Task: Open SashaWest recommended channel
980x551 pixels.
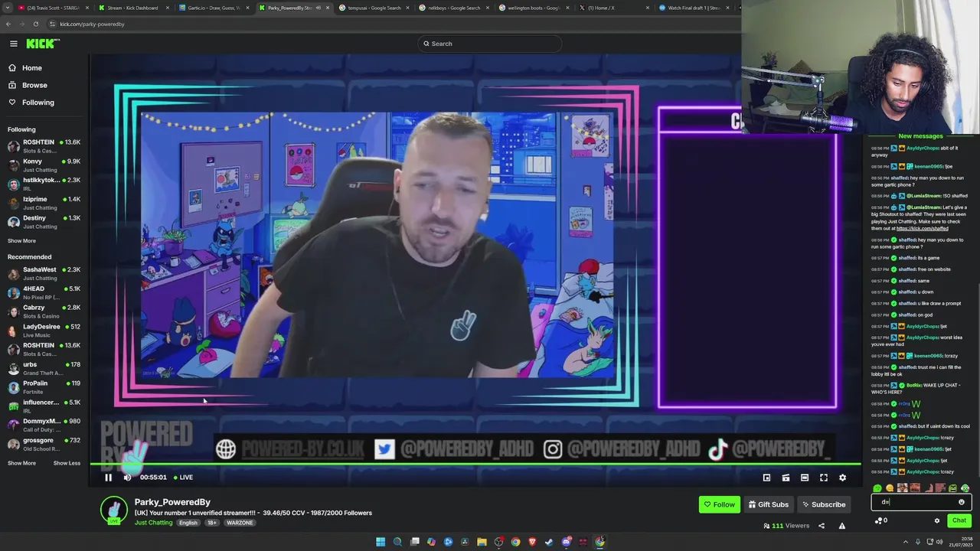Action: [44, 274]
